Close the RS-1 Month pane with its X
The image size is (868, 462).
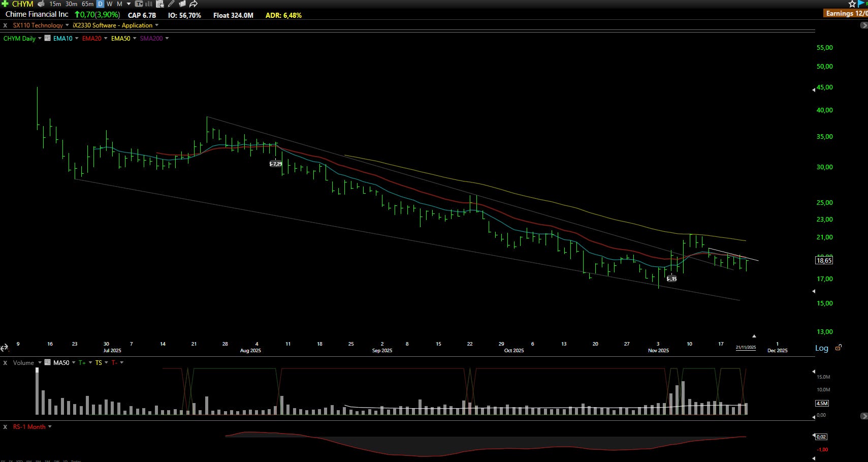click(5, 427)
